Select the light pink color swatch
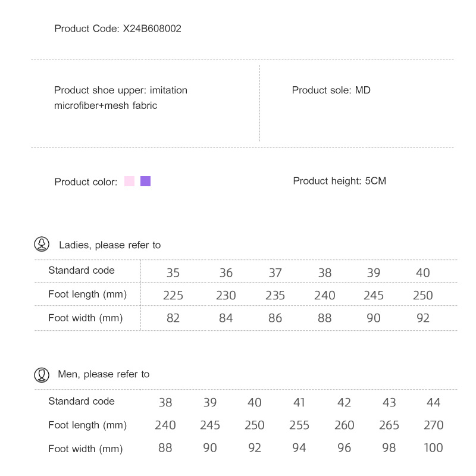This screenshot has width=476, height=476. click(x=129, y=181)
